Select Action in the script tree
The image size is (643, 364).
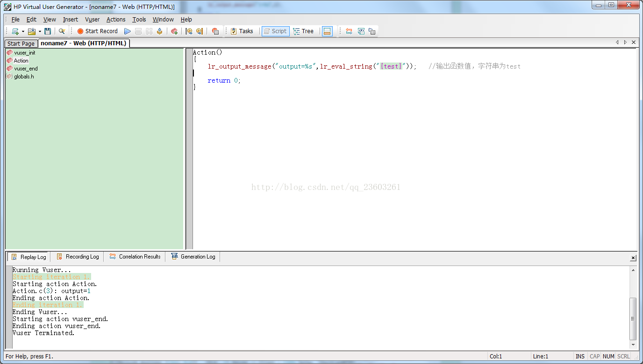(x=18, y=61)
